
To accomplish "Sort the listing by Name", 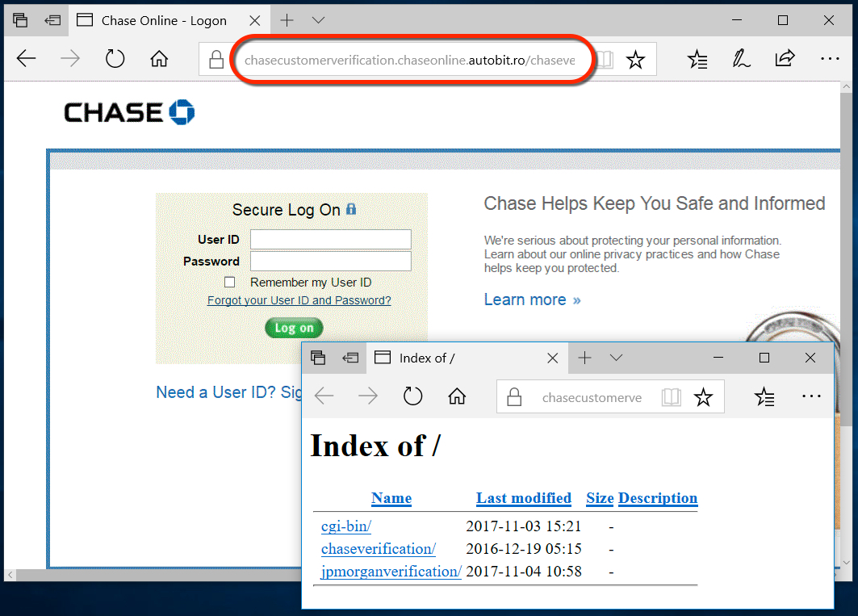I will pyautogui.click(x=391, y=498).
